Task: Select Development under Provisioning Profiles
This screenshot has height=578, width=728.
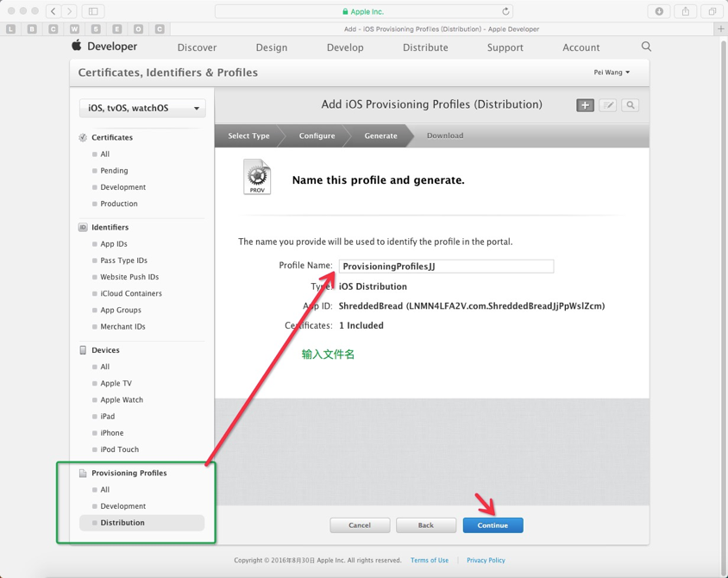Action: [123, 506]
